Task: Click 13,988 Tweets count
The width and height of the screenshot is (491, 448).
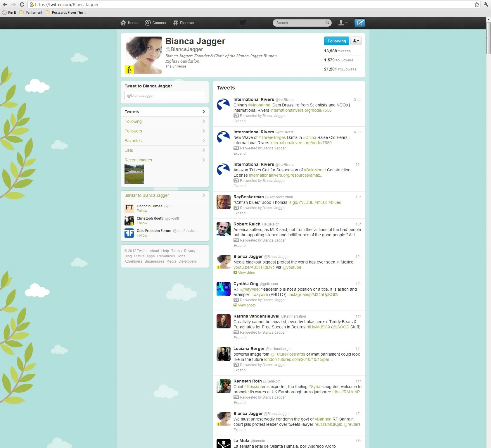Action: (x=337, y=51)
